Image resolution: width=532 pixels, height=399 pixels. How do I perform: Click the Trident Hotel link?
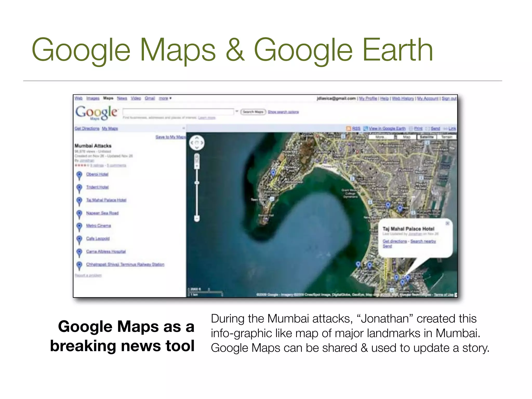pos(98,187)
